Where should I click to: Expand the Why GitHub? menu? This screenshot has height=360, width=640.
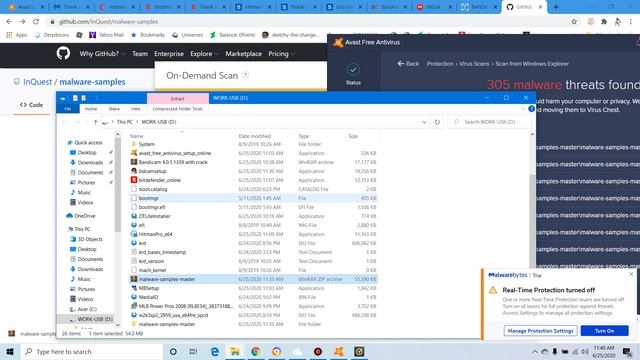(102, 53)
